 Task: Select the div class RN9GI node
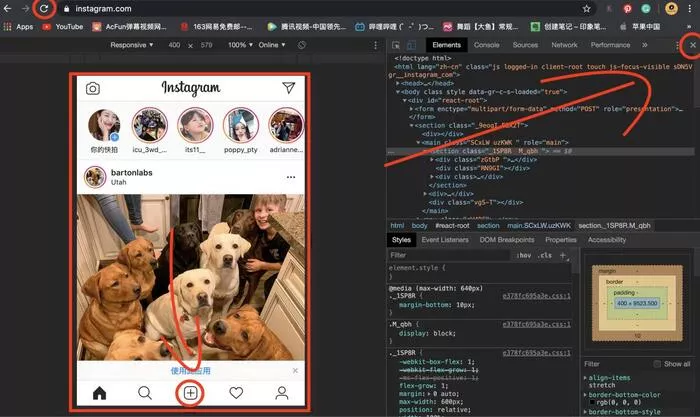483,168
